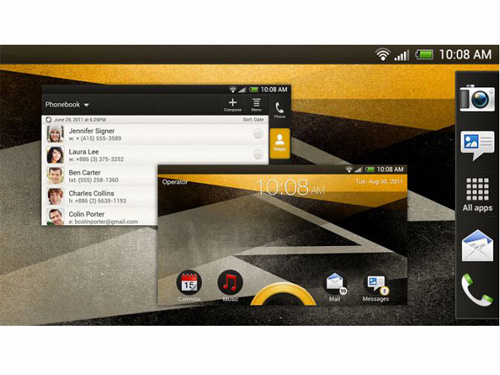Toggle round button on Laura Lee row
The height and width of the screenshot is (375, 500).
tap(258, 155)
